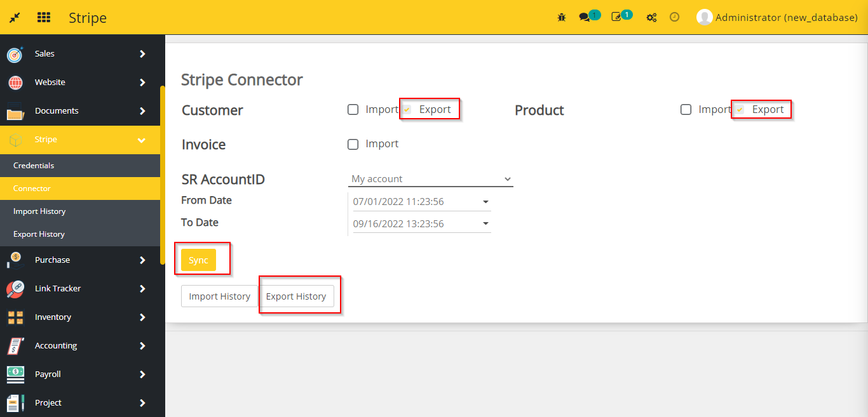Click the Accounting module icon
868x417 pixels.
coord(15,346)
